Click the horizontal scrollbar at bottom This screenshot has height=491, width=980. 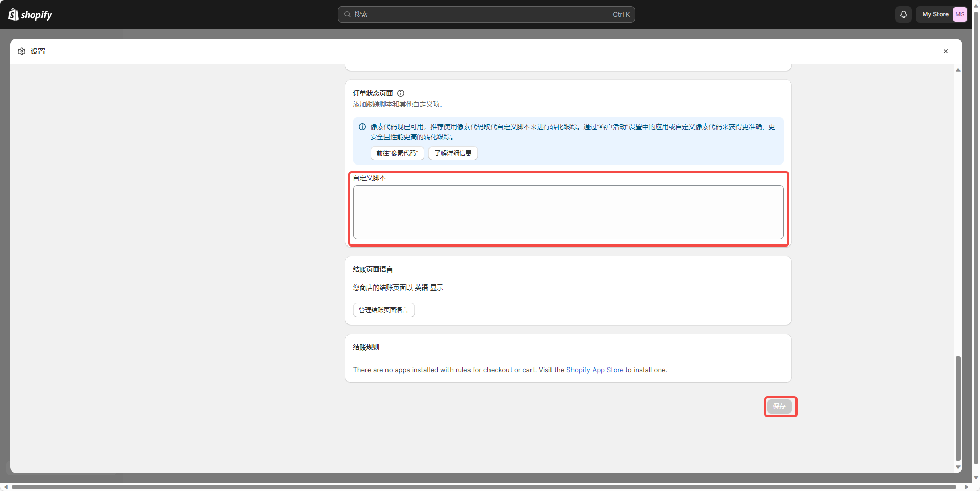(484, 487)
